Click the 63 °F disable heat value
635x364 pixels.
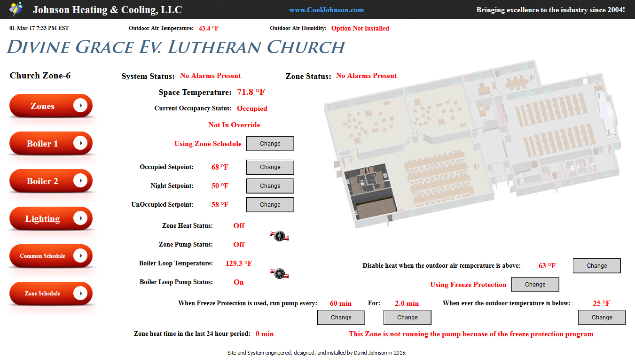click(x=547, y=266)
